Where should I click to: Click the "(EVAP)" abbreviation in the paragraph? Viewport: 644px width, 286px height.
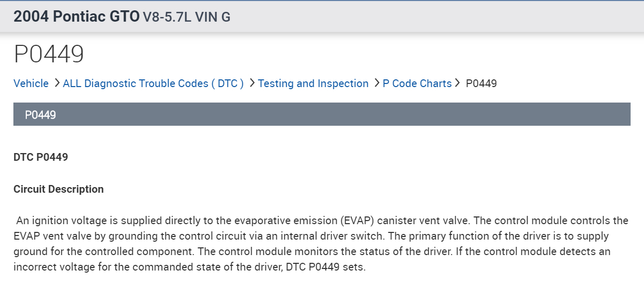pos(357,221)
